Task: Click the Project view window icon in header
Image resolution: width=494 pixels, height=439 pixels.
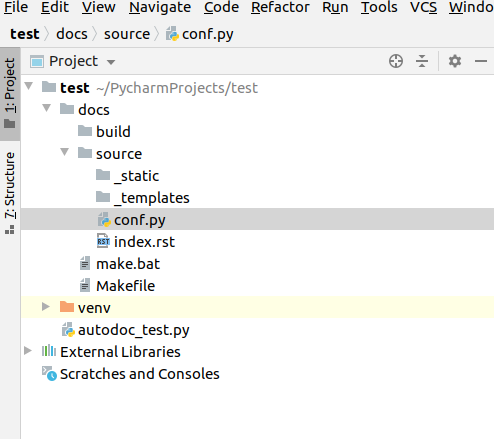Action: click(x=37, y=62)
